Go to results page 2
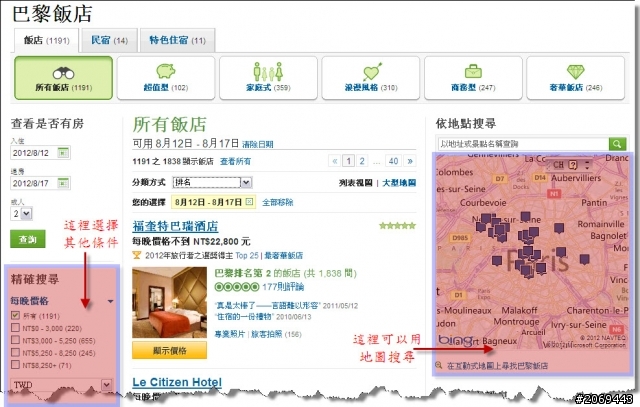The height and width of the screenshot is (407, 640). pyautogui.click(x=362, y=161)
